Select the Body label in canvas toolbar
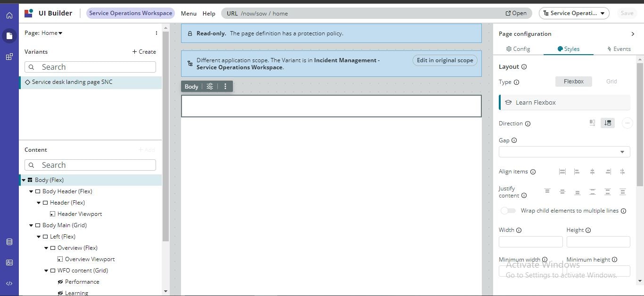The image size is (644, 296). [191, 87]
